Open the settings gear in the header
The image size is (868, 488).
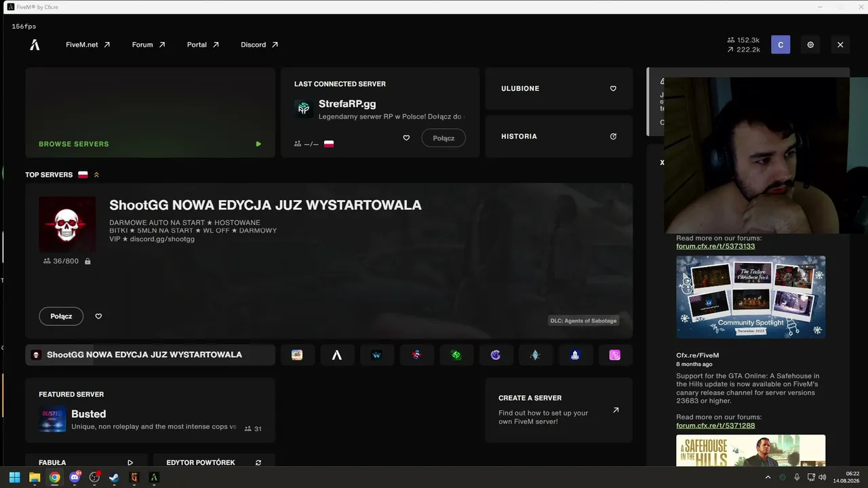pyautogui.click(x=810, y=45)
